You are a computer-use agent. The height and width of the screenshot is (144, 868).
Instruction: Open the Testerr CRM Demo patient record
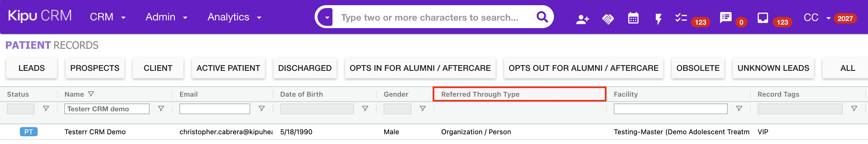click(95, 132)
